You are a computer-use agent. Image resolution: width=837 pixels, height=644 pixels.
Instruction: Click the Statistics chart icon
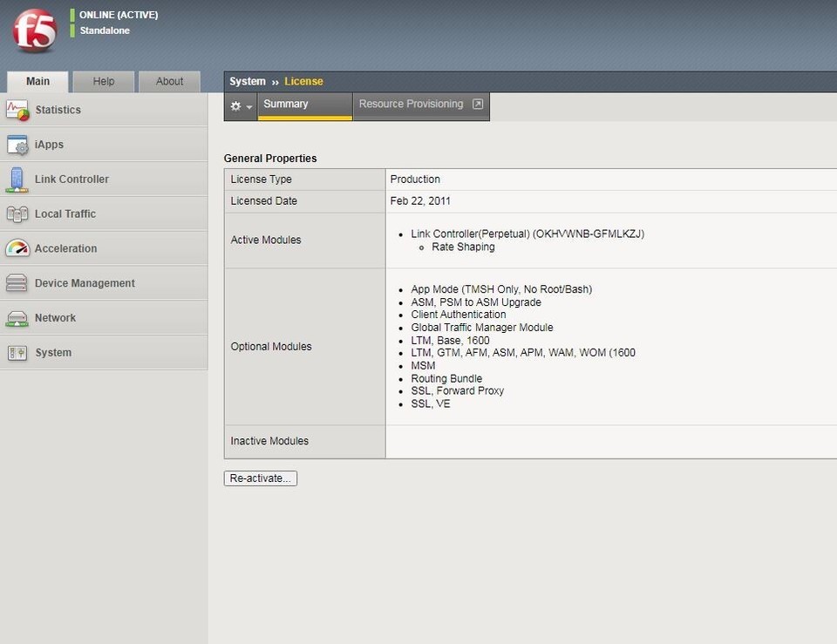[17, 110]
